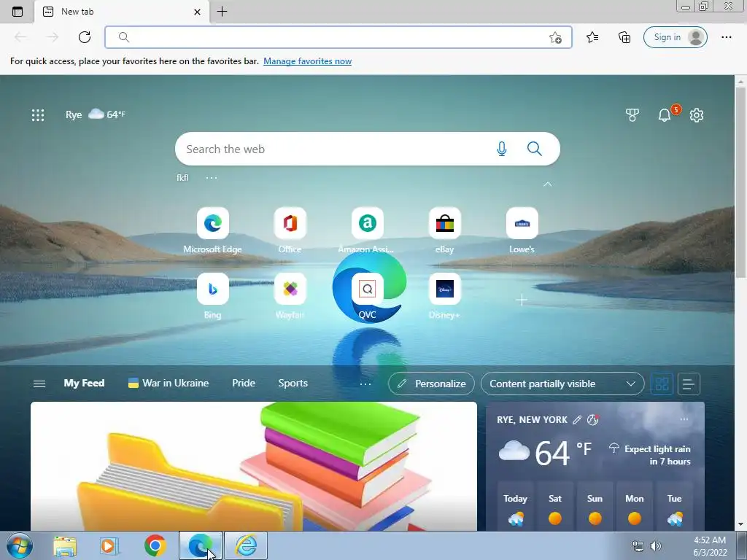Open Internet Explorer from the taskbar
747x560 pixels.
coord(246,545)
